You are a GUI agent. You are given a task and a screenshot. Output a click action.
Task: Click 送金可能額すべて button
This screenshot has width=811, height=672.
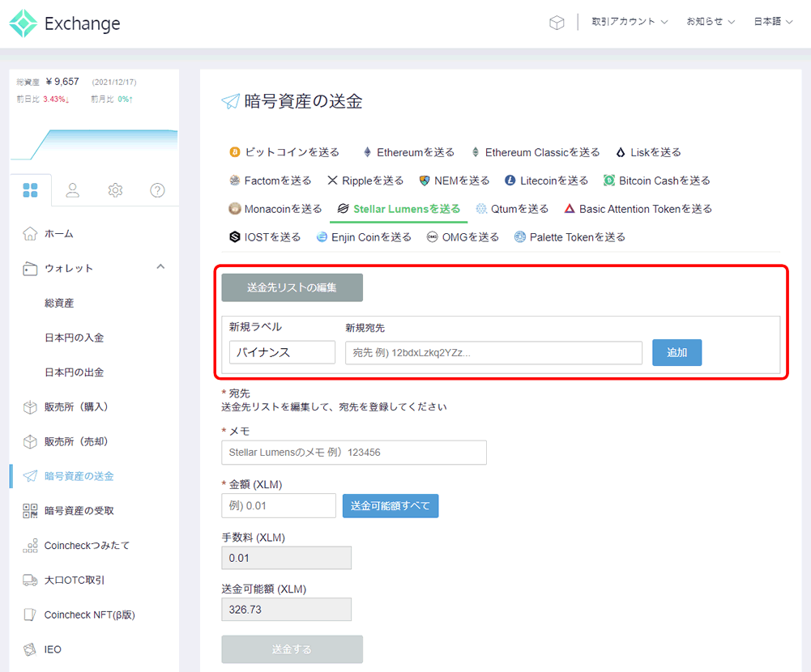391,505
